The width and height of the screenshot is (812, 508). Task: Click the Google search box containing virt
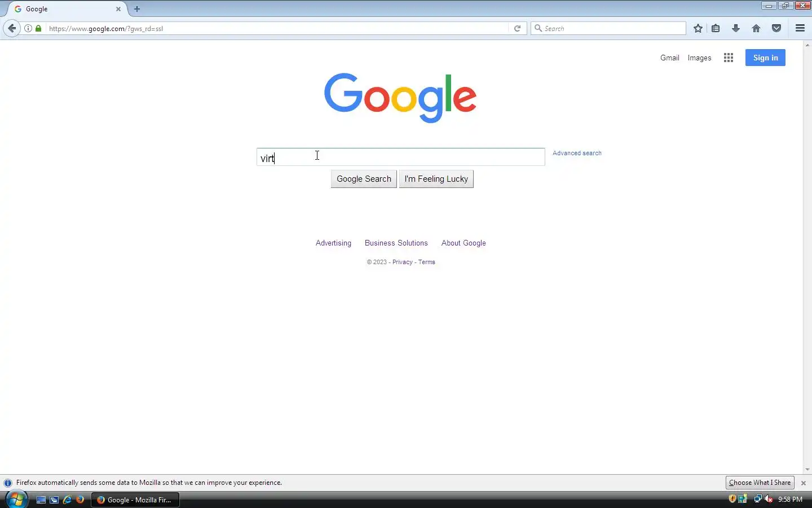401,157
